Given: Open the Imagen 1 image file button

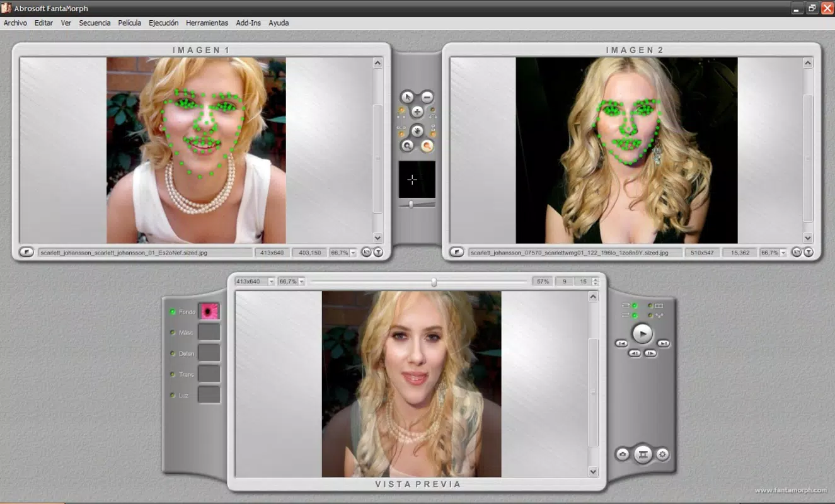Looking at the screenshot, I should pyautogui.click(x=26, y=252).
